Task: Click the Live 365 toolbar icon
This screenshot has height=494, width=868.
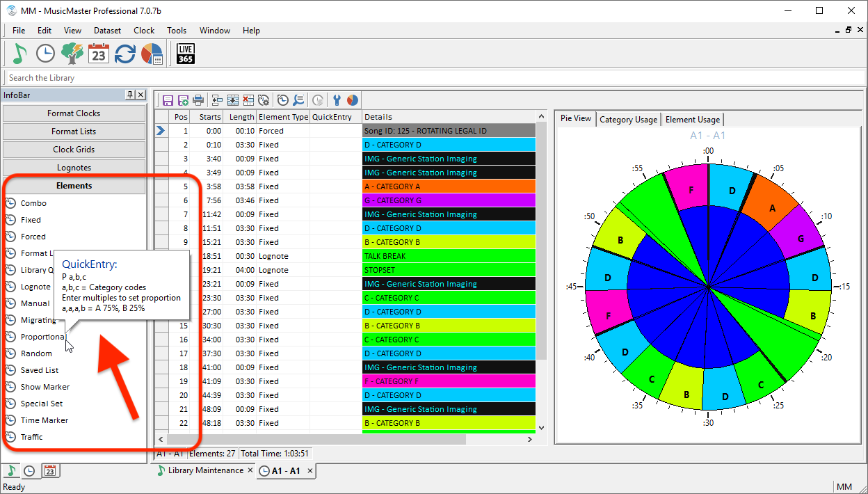Action: tap(186, 54)
